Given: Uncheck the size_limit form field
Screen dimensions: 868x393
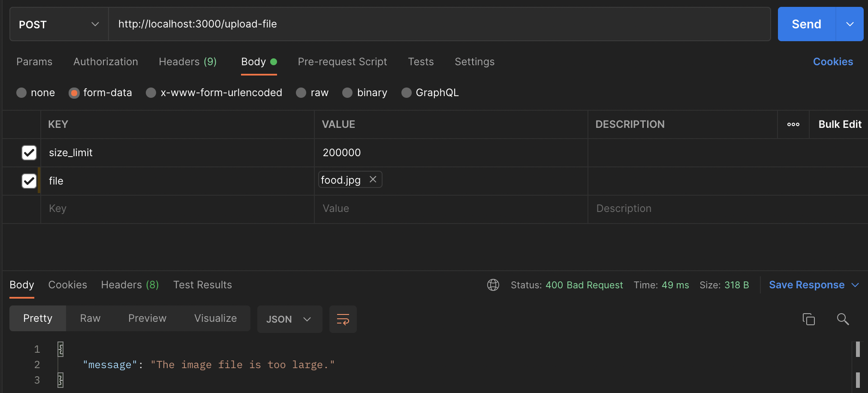Looking at the screenshot, I should pyautogui.click(x=29, y=152).
